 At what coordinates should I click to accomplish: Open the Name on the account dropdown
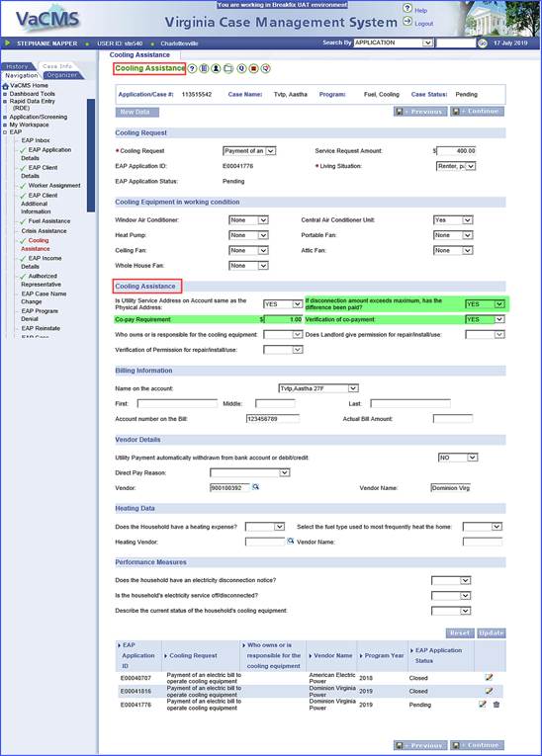[318, 388]
